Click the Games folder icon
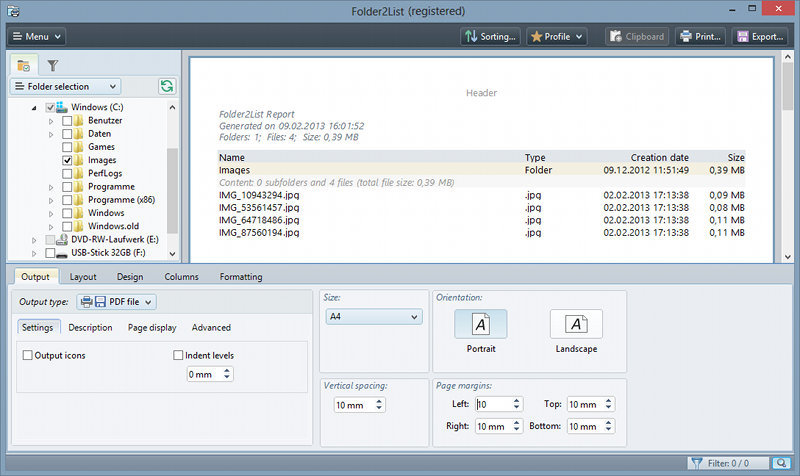Screen dimensions: 800x476 pos(79,147)
